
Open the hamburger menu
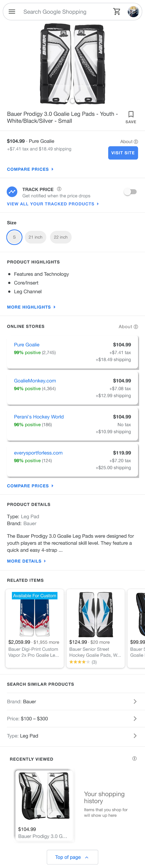pos(12,12)
